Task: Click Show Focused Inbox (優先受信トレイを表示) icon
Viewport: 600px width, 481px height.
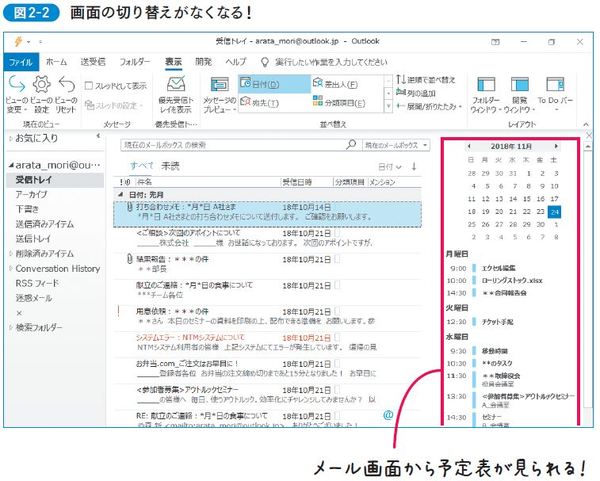Action: (176, 84)
